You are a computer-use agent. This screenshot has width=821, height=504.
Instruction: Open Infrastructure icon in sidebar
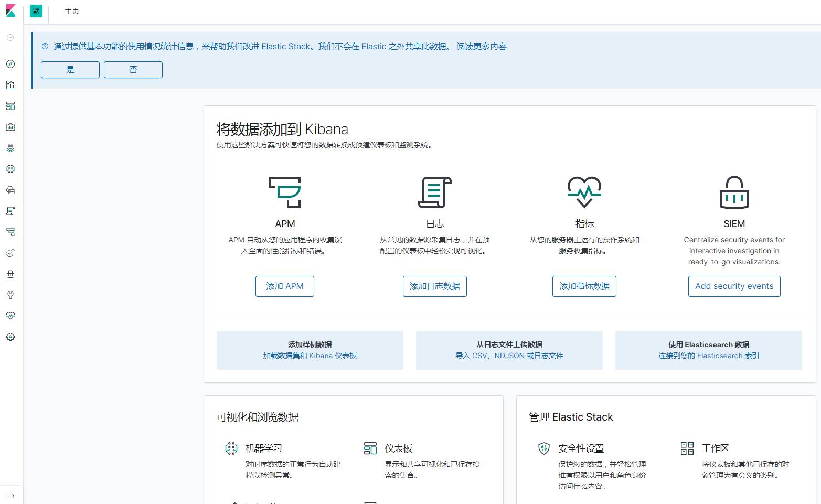10,190
